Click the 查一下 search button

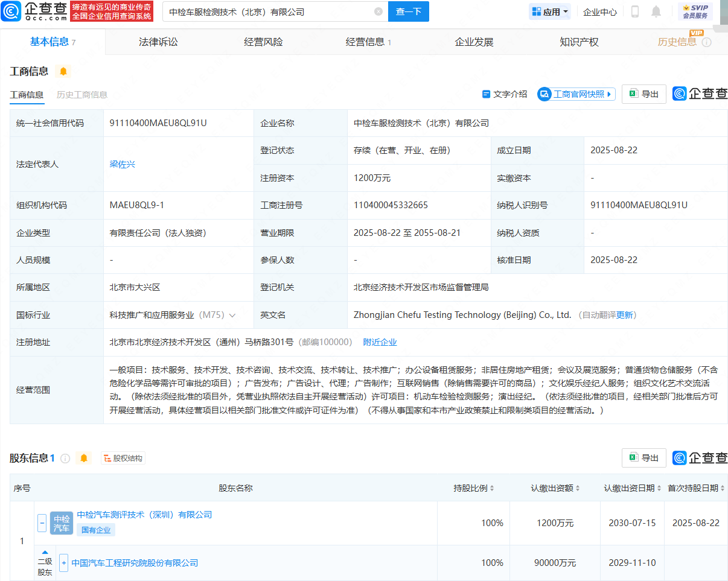tap(408, 11)
